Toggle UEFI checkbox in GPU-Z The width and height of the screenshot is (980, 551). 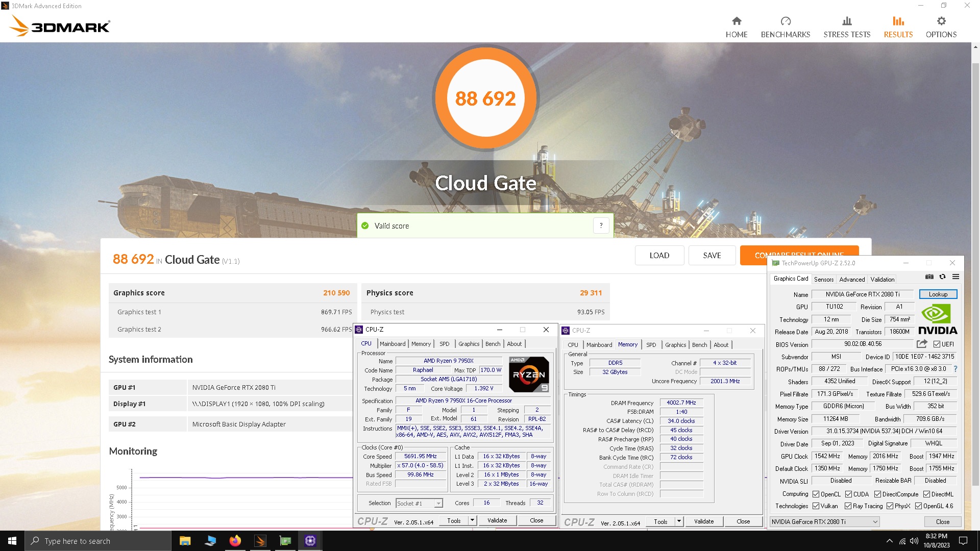tap(937, 344)
